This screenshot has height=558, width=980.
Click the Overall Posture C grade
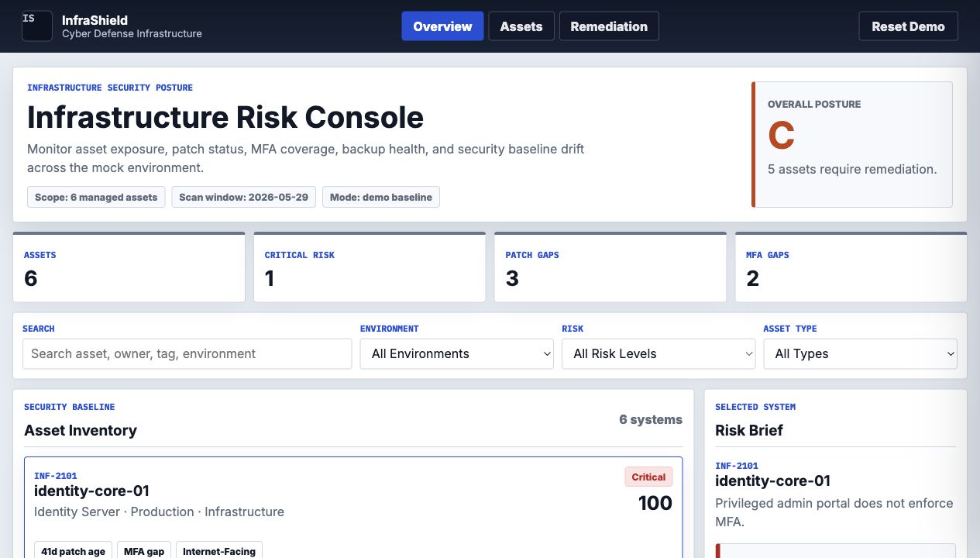(x=781, y=136)
